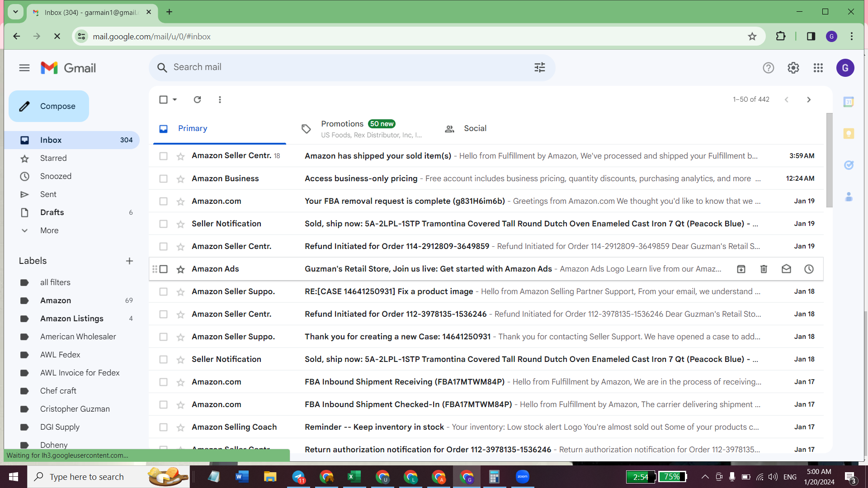Tick the select all emails checkbox
868x488 pixels.
(163, 99)
